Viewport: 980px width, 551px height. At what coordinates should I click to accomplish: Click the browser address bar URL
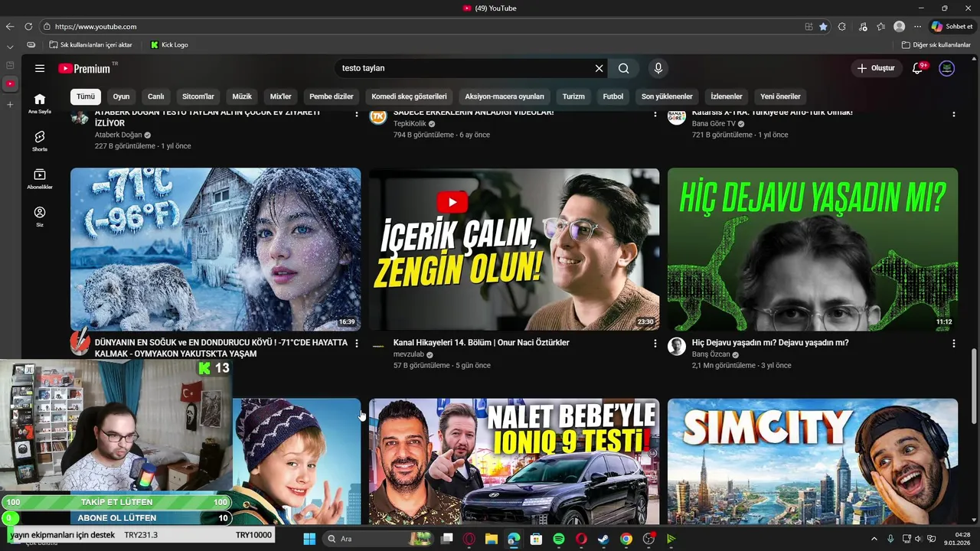coord(96,27)
